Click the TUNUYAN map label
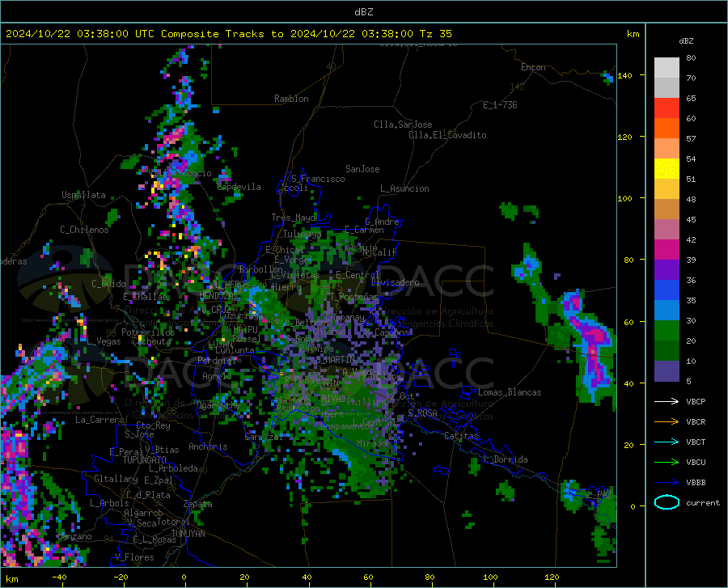This screenshot has height=588, width=728. [x=188, y=534]
